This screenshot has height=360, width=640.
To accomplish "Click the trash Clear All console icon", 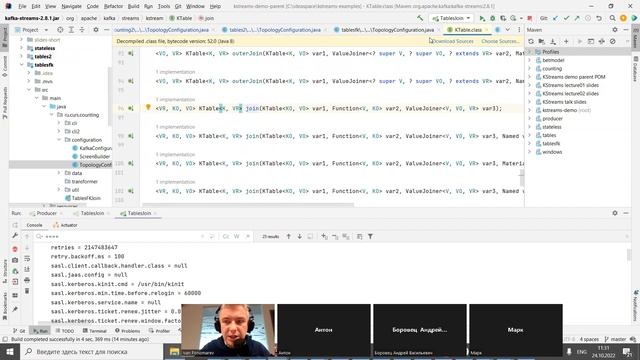I will [x=27, y=291].
